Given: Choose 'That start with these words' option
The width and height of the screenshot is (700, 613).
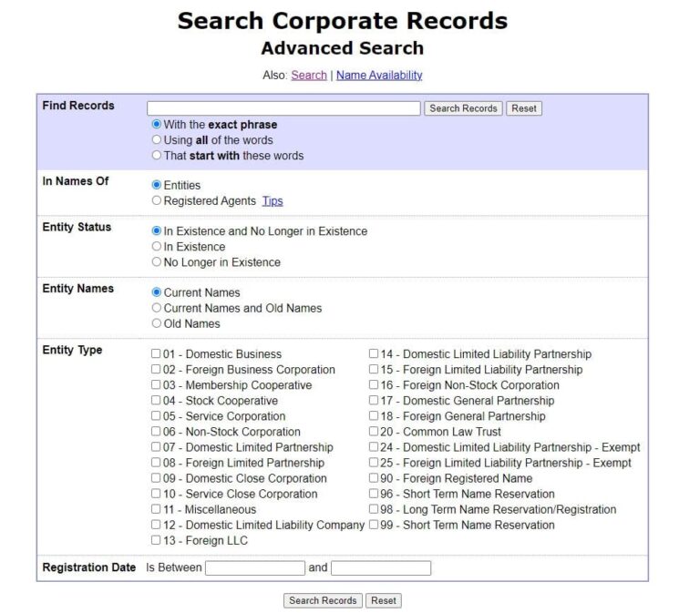Looking at the screenshot, I should pyautogui.click(x=157, y=156).
